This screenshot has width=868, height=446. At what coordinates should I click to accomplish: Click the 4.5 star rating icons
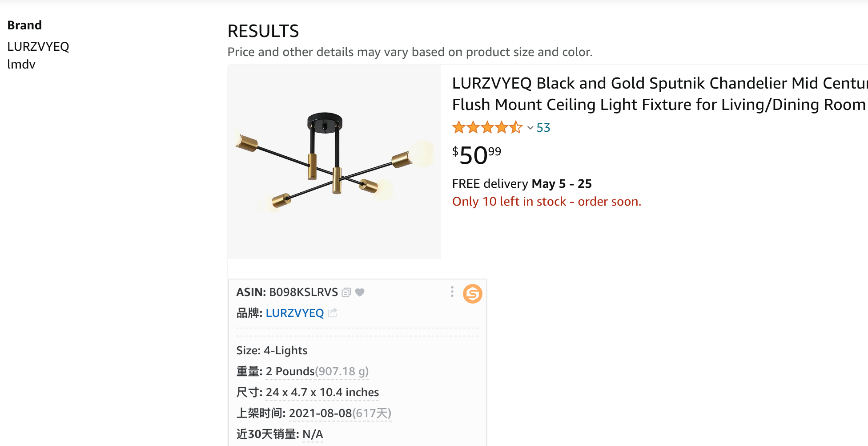(487, 128)
